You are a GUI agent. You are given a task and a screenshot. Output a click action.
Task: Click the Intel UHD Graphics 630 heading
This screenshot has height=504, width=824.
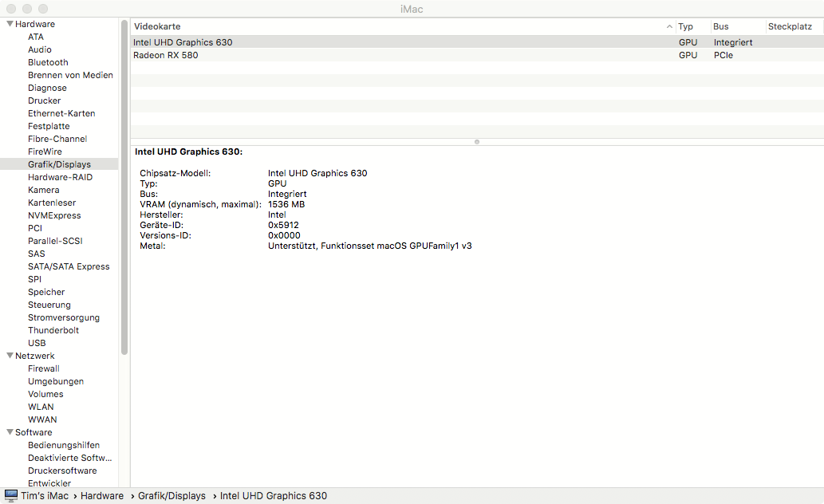tap(189, 152)
